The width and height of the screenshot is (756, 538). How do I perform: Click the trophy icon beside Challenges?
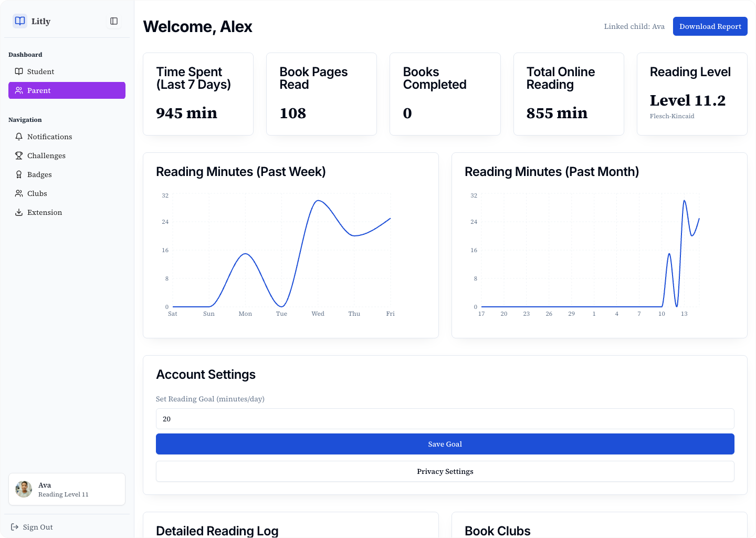tap(19, 156)
